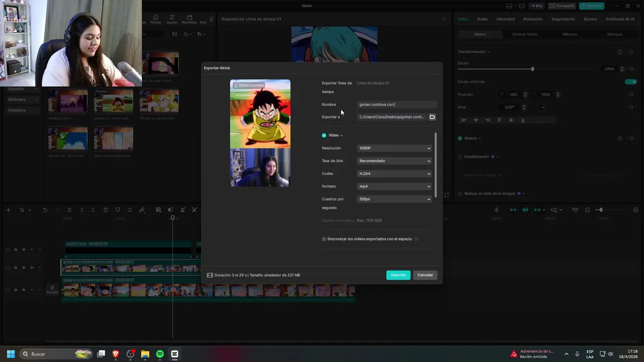Image resolution: width=644 pixels, height=362 pixels.
Task: Click the Editar portada button
Action: pos(249,85)
